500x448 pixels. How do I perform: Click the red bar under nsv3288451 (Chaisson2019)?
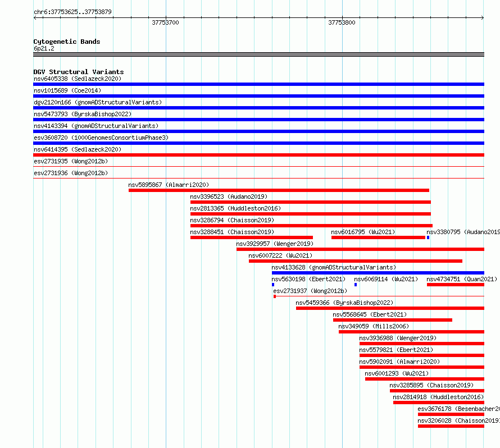click(x=252, y=237)
